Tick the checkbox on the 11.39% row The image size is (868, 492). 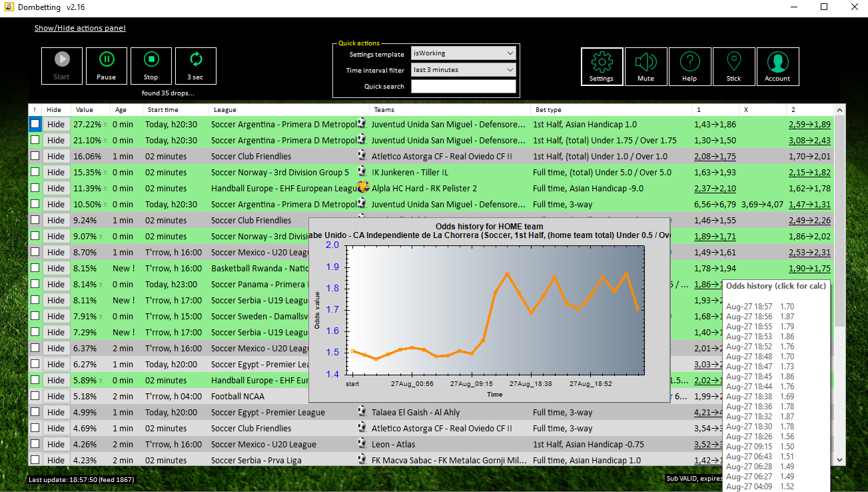coord(35,188)
